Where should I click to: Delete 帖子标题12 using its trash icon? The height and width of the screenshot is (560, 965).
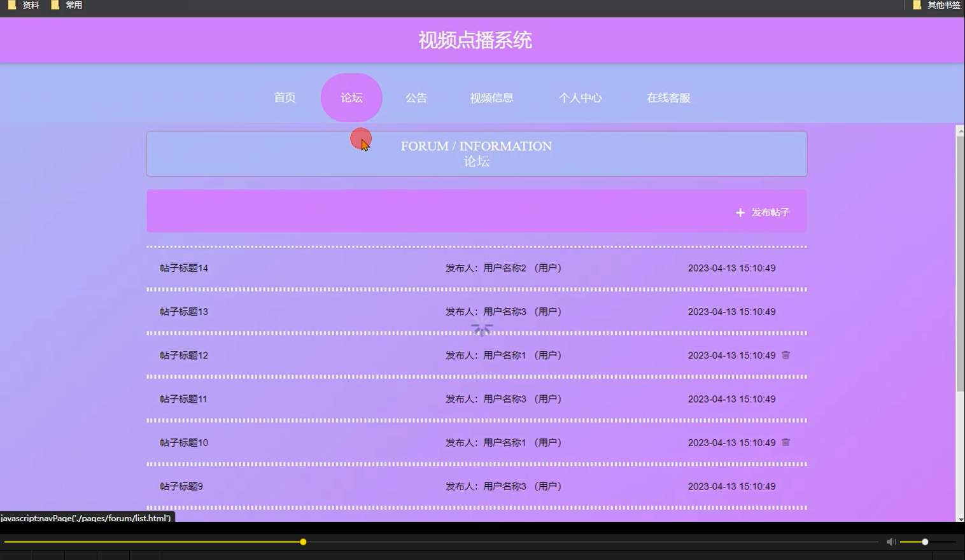tap(785, 355)
